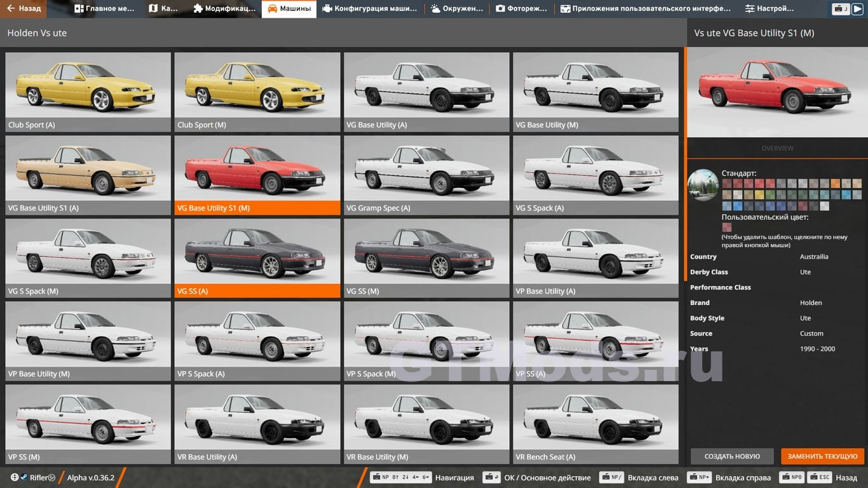Open the OVERVIEW tab under the preview
This screenshot has height=488, width=868.
777,148
